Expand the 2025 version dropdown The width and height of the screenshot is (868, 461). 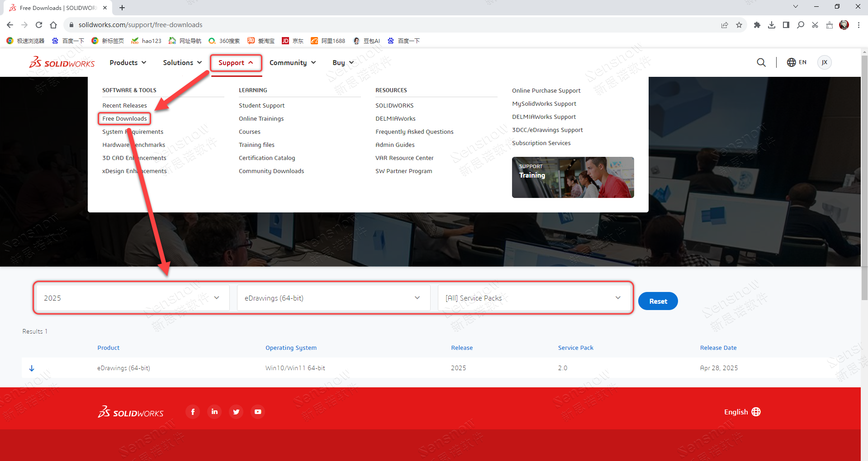tap(131, 298)
